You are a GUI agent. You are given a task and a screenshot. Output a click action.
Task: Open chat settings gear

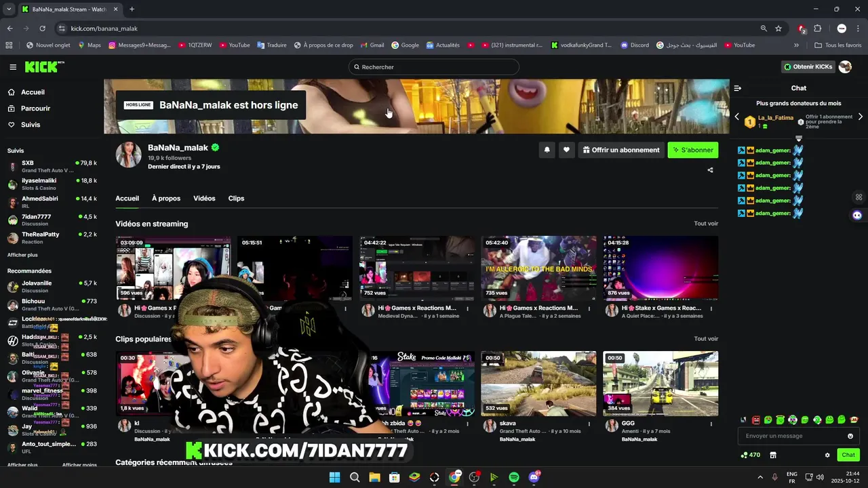point(827,455)
